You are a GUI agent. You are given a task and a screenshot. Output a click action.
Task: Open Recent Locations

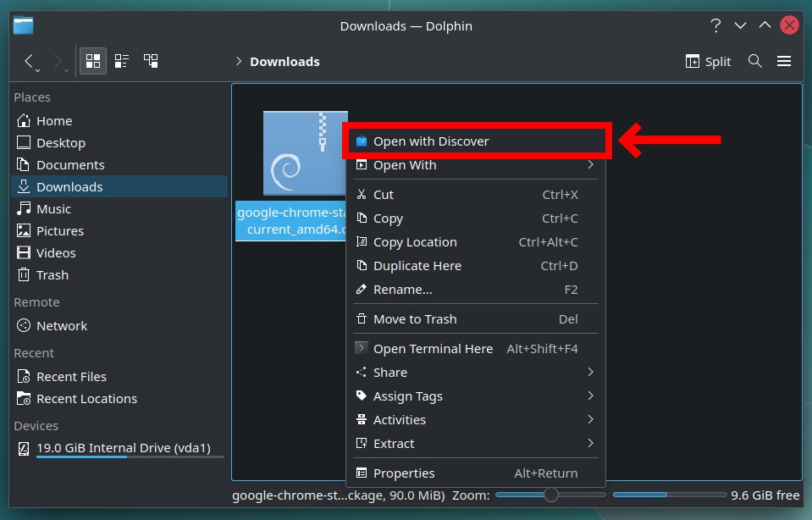coord(119,398)
